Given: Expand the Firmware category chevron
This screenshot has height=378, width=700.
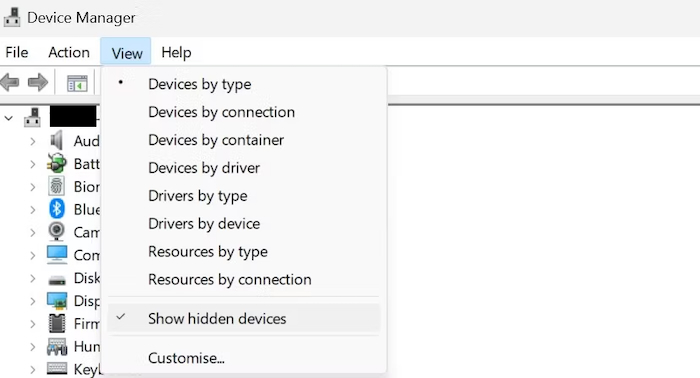Looking at the screenshot, I should 33,324.
